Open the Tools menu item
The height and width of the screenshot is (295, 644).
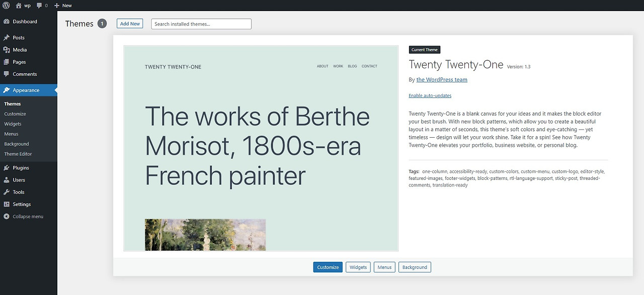pyautogui.click(x=29, y=192)
